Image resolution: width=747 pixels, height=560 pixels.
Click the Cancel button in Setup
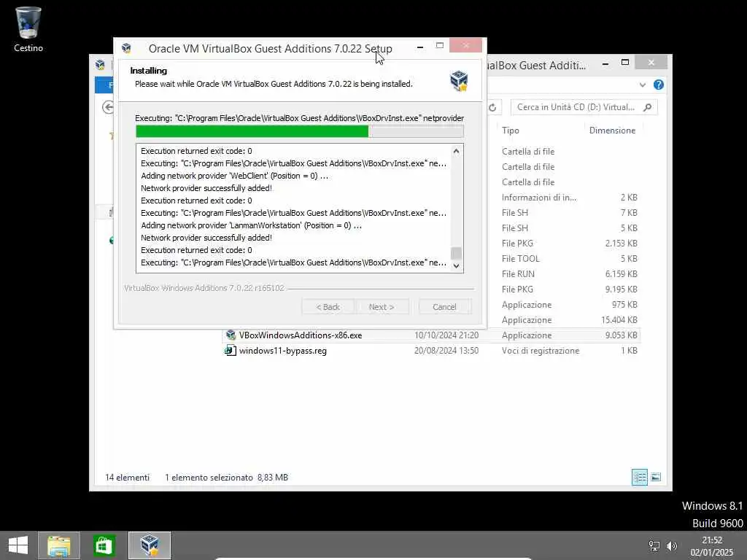pos(444,307)
